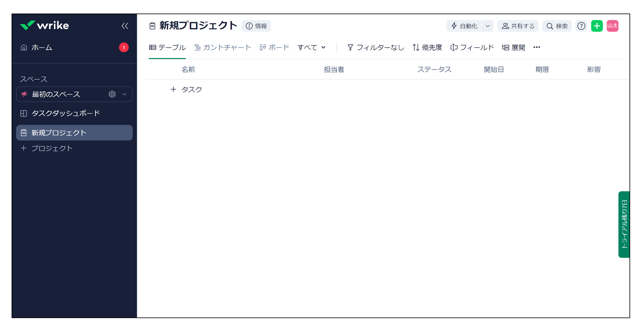644x330 pixels.
Task: Open the 情報 project info panel
Action: [256, 26]
